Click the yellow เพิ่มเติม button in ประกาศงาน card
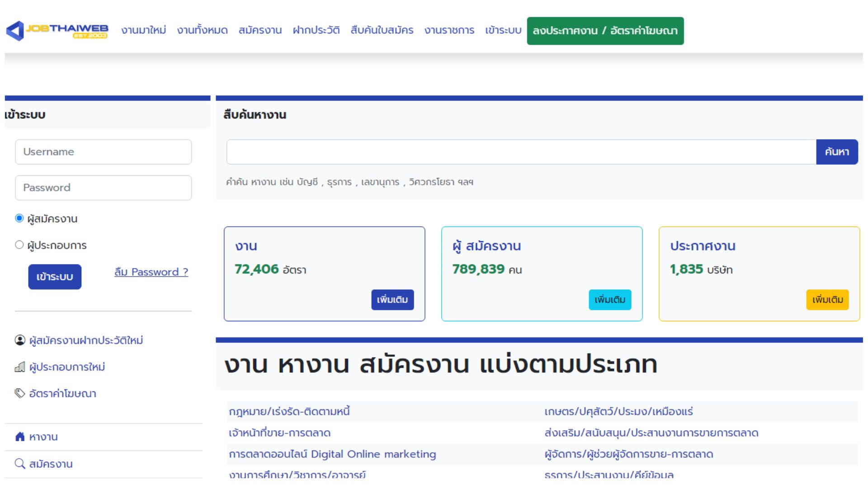 (x=827, y=300)
